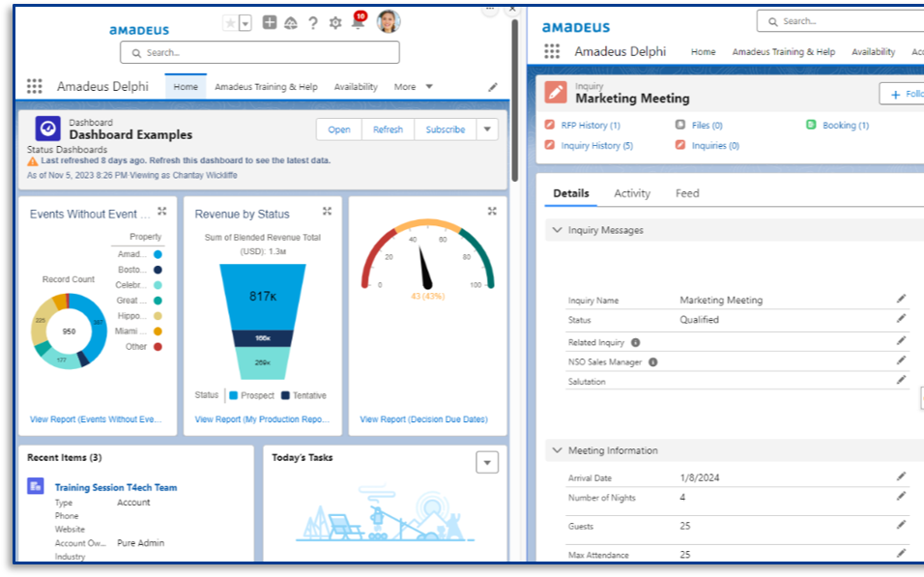The height and width of the screenshot is (577, 924).
Task: Open Today's Tasks filter dropdown
Action: [487, 463]
